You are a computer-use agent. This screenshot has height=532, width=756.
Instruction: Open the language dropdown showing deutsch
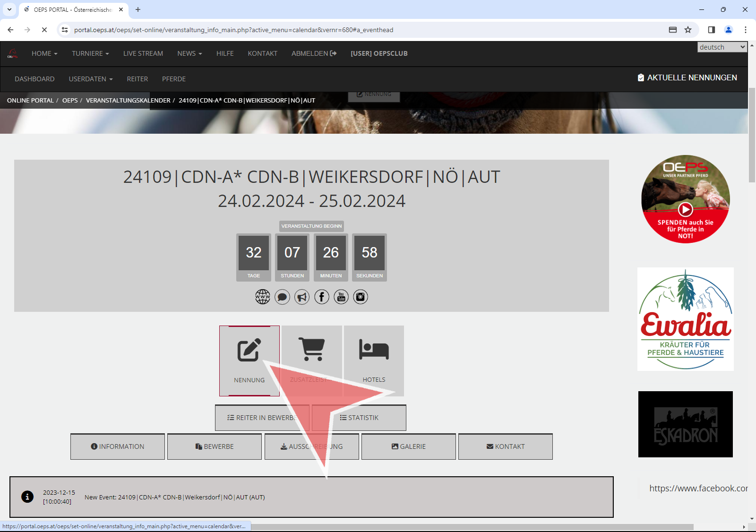(722, 47)
